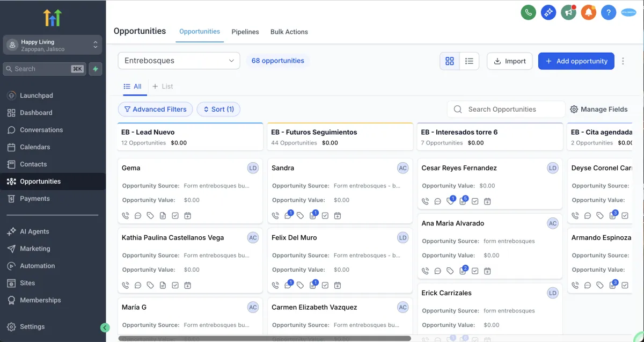The width and height of the screenshot is (644, 342).
Task: Open unread conversation icon on Sandra card
Action: [288, 215]
